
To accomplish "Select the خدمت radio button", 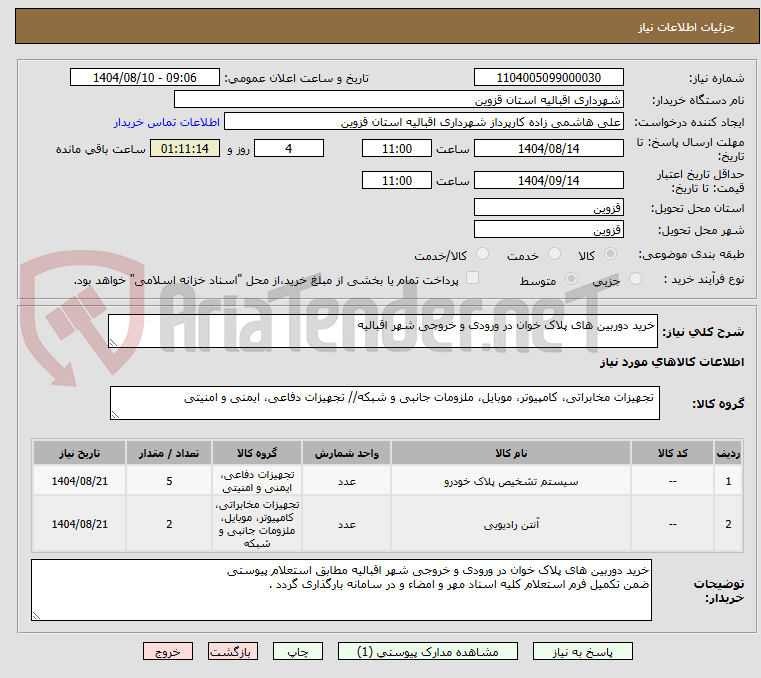I will [554, 254].
